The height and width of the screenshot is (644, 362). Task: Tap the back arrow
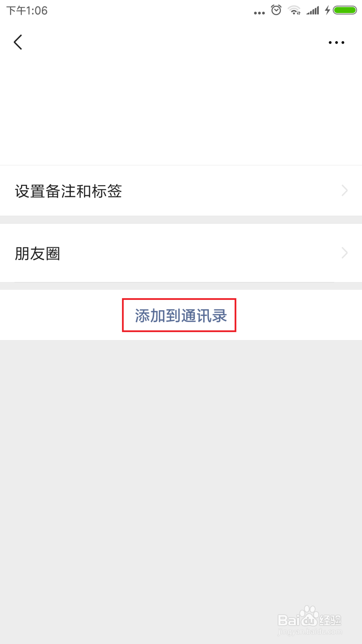click(18, 42)
